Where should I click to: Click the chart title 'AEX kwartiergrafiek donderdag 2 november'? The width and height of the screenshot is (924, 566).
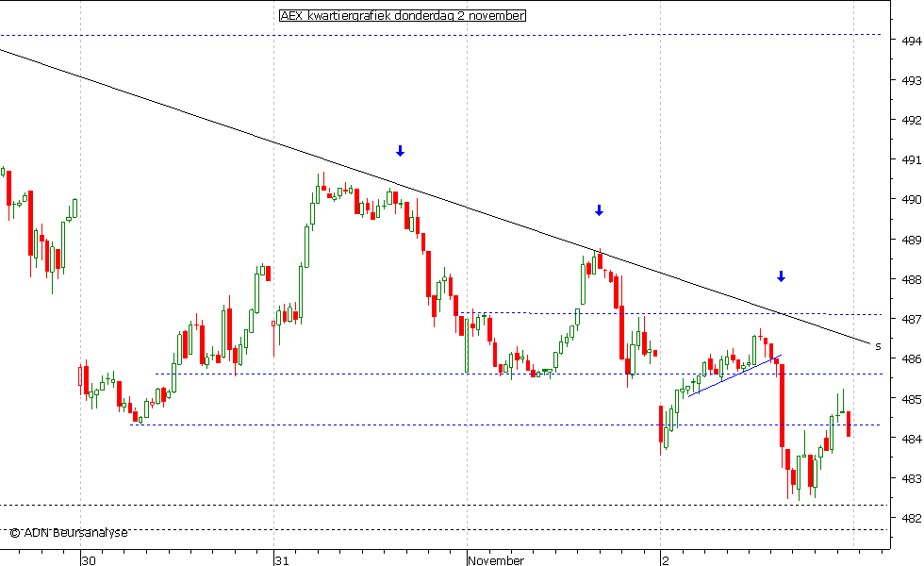pos(403,16)
